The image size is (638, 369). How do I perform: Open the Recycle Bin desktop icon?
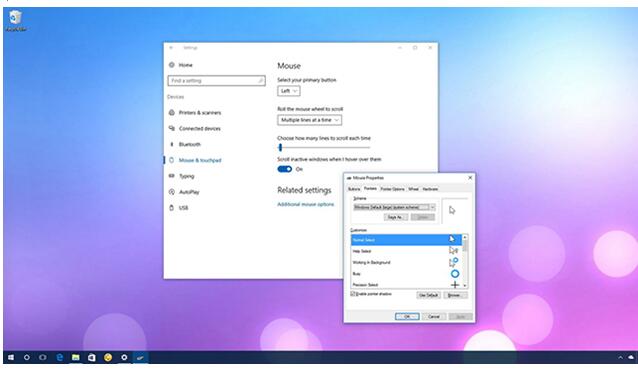pyautogui.click(x=15, y=21)
